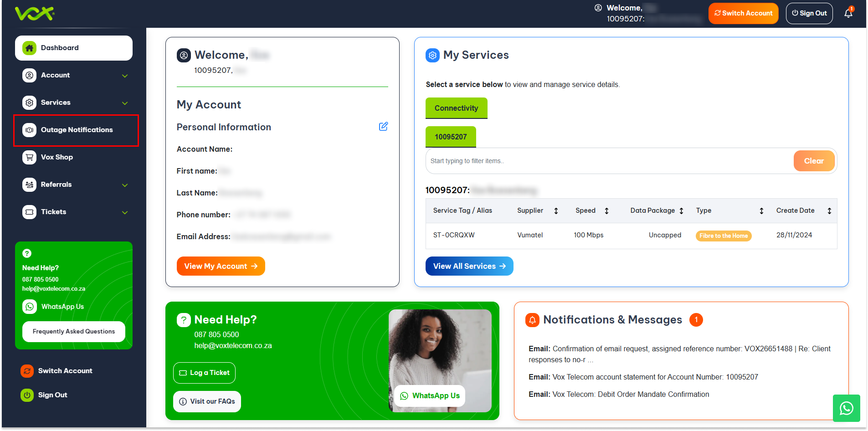868x431 pixels.
Task: Select the Connectivity tab
Action: click(x=456, y=108)
